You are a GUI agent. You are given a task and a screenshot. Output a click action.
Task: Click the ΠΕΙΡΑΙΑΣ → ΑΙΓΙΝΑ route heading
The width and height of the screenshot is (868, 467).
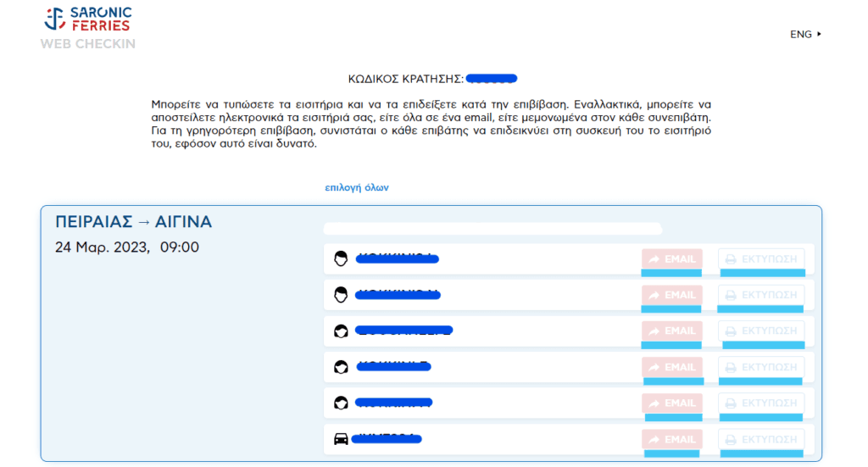pyautogui.click(x=133, y=222)
